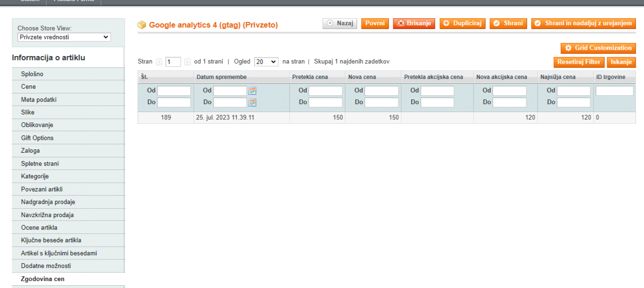Screen dimensions: 644x288
Task: Sort by Datum spremembe column header
Action: coord(221,77)
